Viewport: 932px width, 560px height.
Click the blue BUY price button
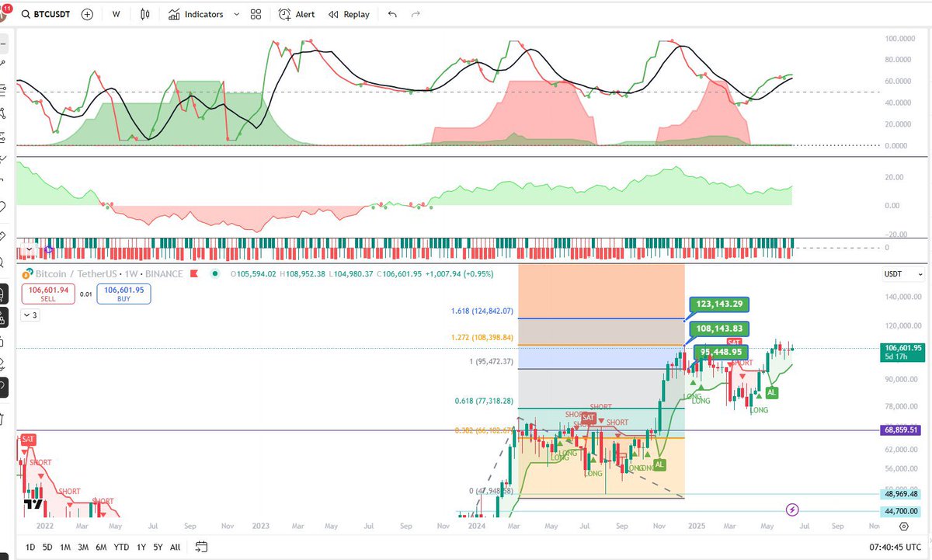(124, 294)
